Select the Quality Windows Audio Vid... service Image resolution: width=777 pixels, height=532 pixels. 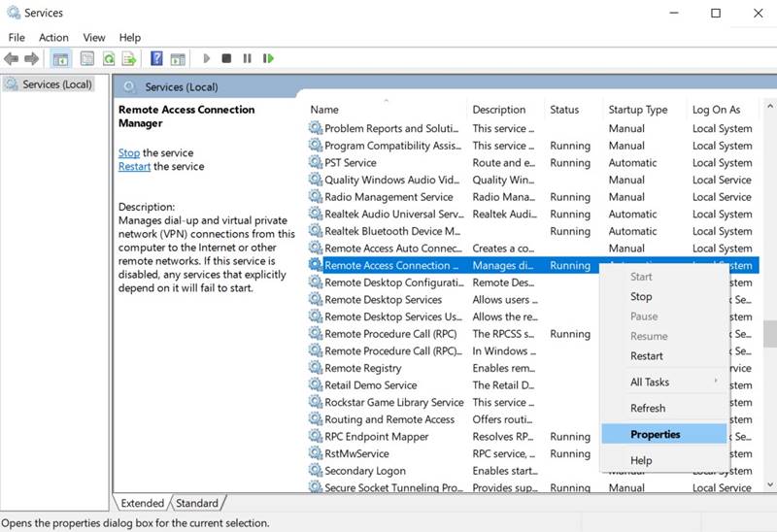[392, 180]
